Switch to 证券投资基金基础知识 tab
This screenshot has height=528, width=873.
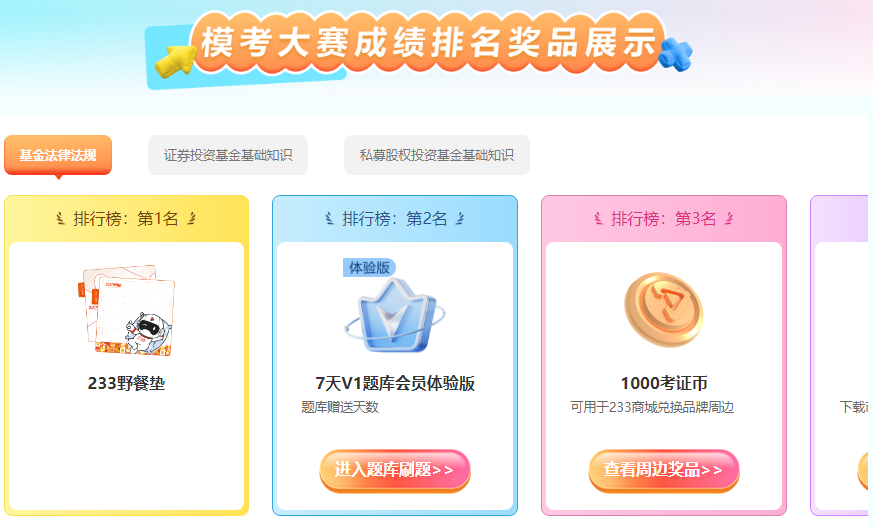228,155
